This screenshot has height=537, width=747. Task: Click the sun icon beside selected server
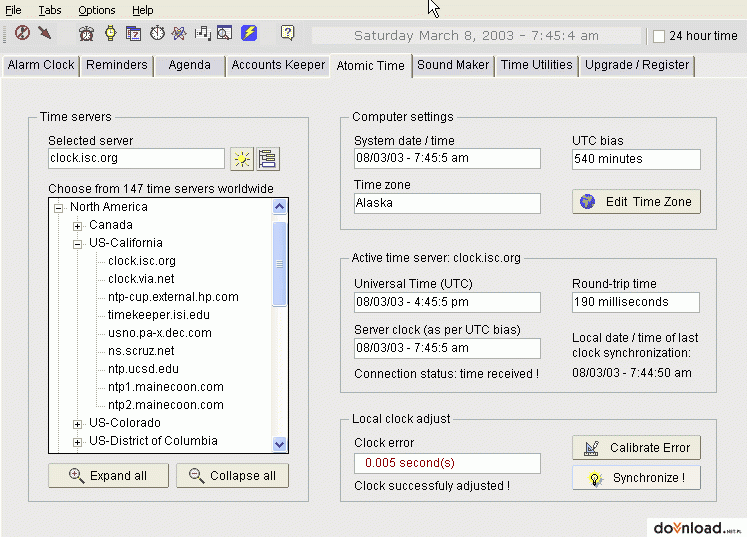(242, 159)
